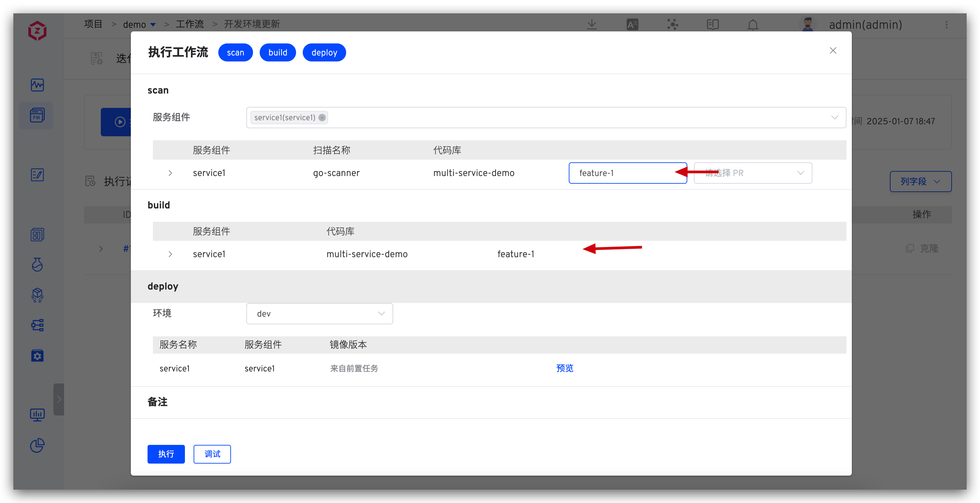Expand service1 row in build table

[170, 254]
